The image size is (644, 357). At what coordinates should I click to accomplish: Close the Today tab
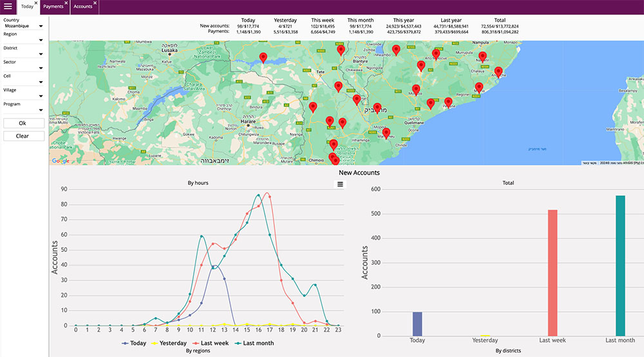36,3
